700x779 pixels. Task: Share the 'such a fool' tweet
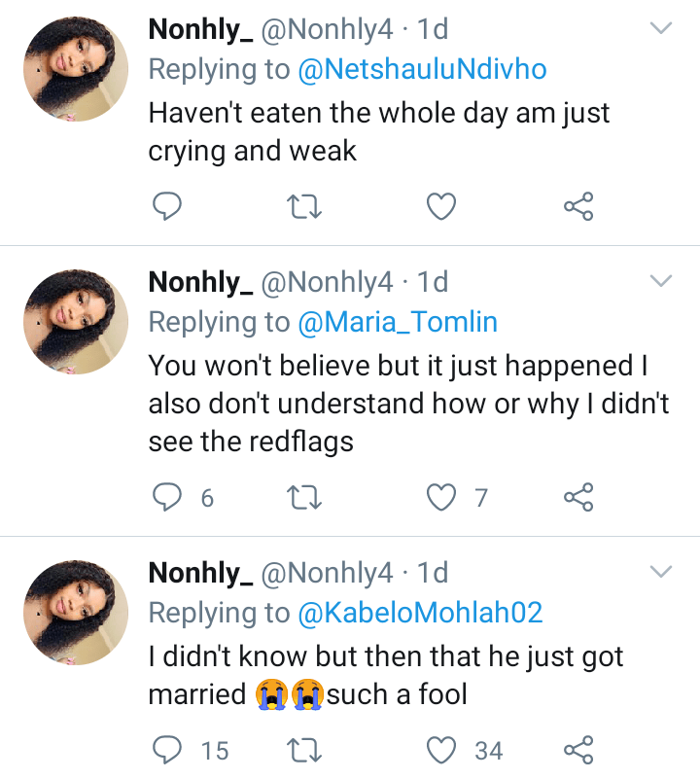click(578, 750)
